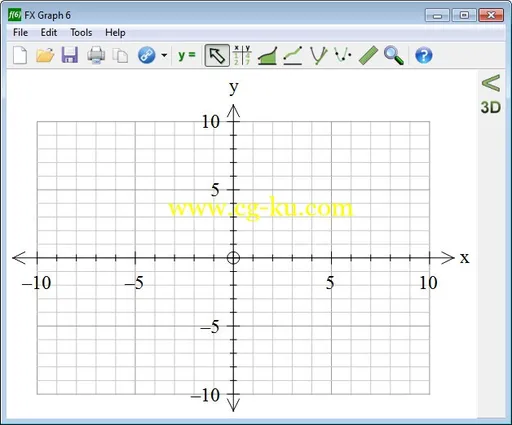Expand the side panel with the < chevron
The height and width of the screenshot is (425, 512).
pos(491,83)
